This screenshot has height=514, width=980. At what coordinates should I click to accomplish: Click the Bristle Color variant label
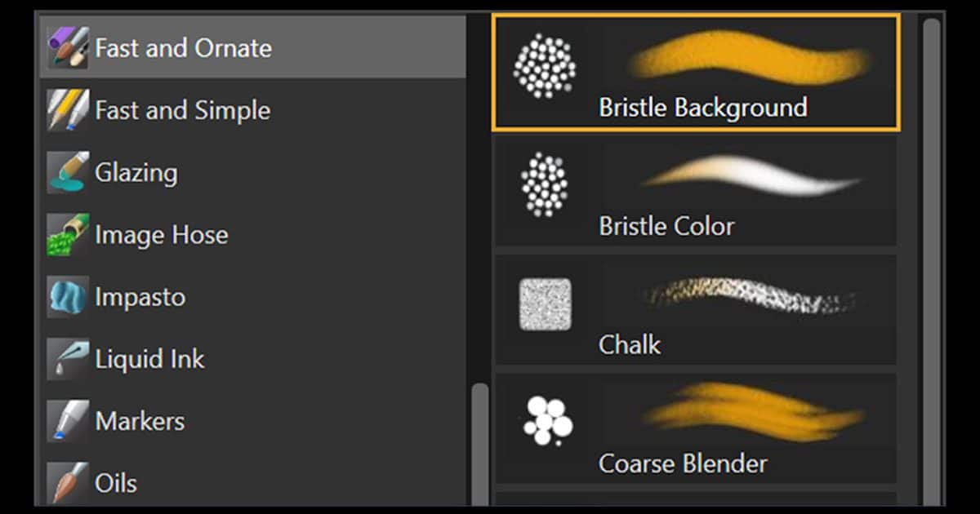click(x=666, y=226)
